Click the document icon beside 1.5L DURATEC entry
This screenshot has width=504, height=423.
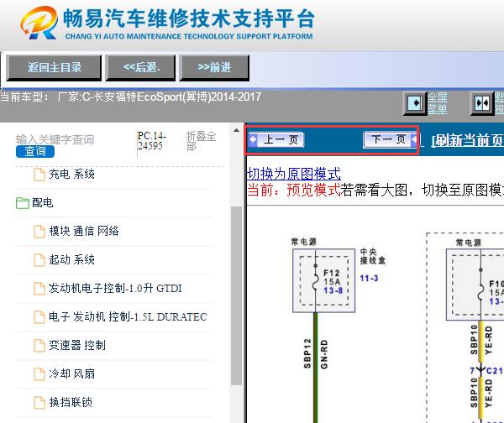coord(39,317)
